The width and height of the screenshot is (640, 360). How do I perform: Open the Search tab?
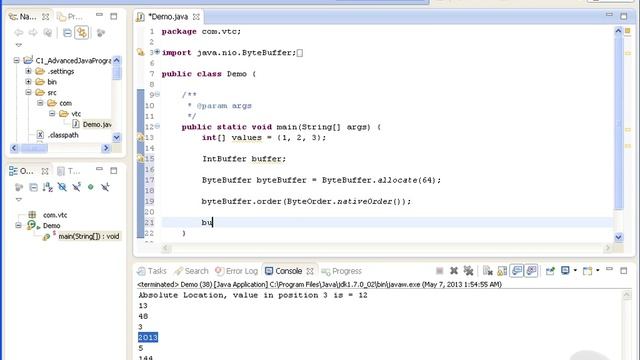(x=191, y=271)
